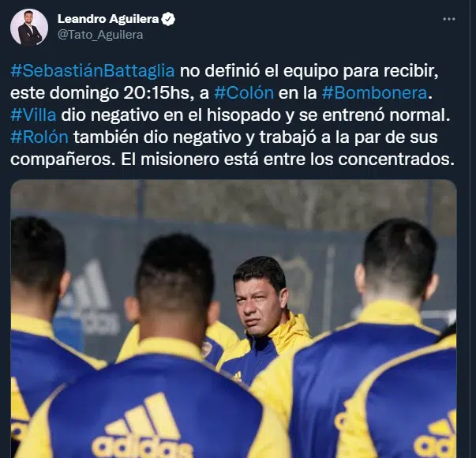This screenshot has height=458, width=476.
Task: Open the #Colón hashtag
Action: 244,92
